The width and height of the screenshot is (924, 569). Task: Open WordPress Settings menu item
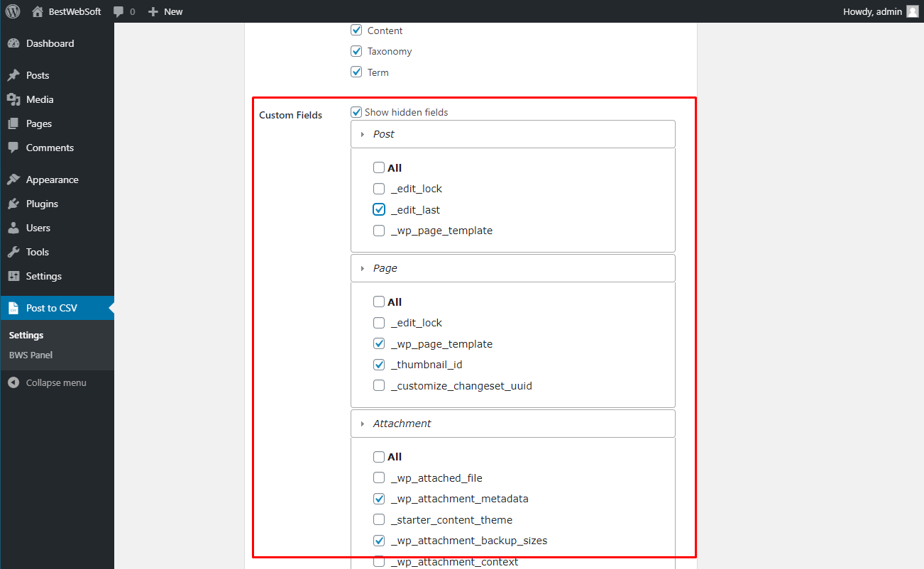pyautogui.click(x=57, y=276)
